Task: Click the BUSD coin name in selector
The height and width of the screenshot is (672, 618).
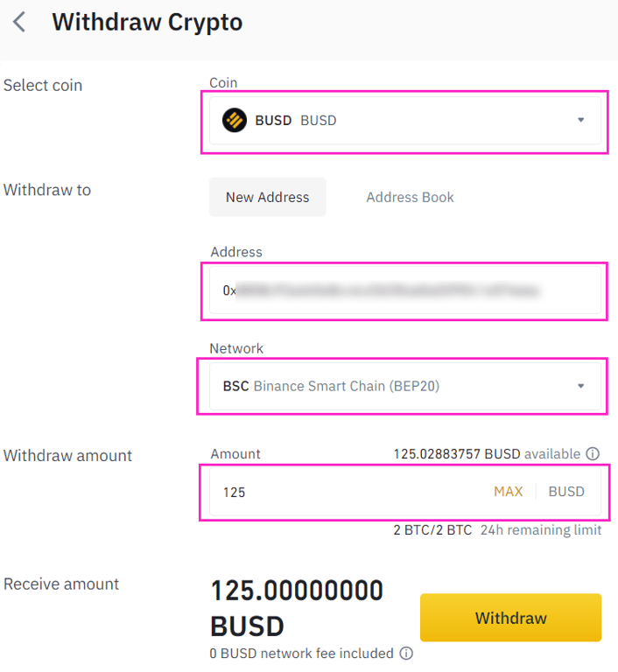Action: [273, 120]
